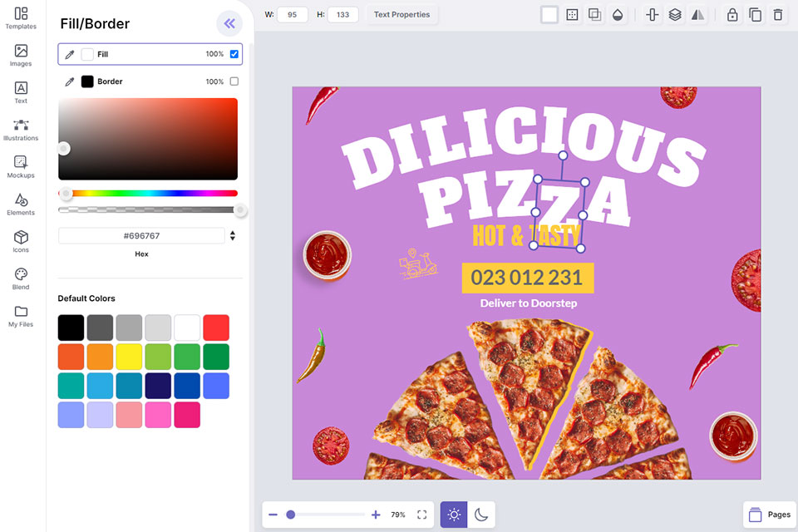The width and height of the screenshot is (798, 532).
Task: Select the yellow default color
Action: (129, 357)
